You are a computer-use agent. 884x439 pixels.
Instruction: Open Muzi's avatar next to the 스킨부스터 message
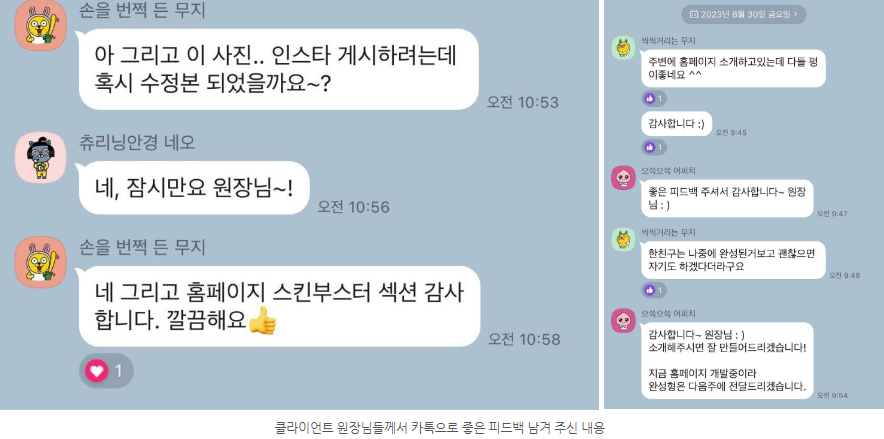(40, 261)
